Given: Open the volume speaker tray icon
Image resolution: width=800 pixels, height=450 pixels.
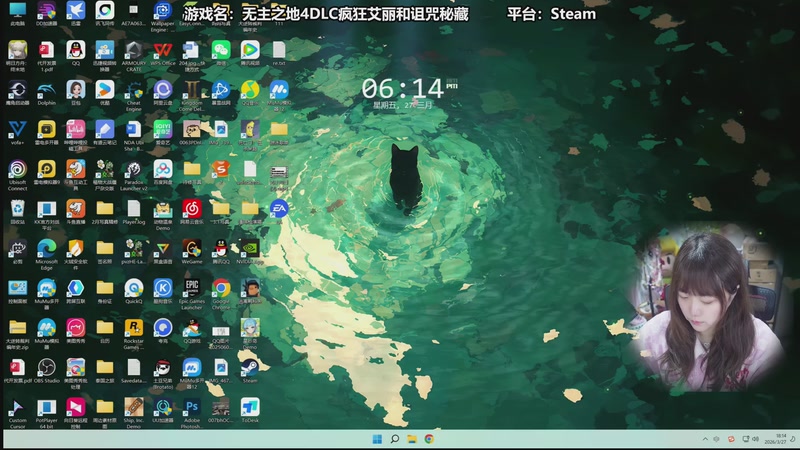Looking at the screenshot, I should pos(756,439).
